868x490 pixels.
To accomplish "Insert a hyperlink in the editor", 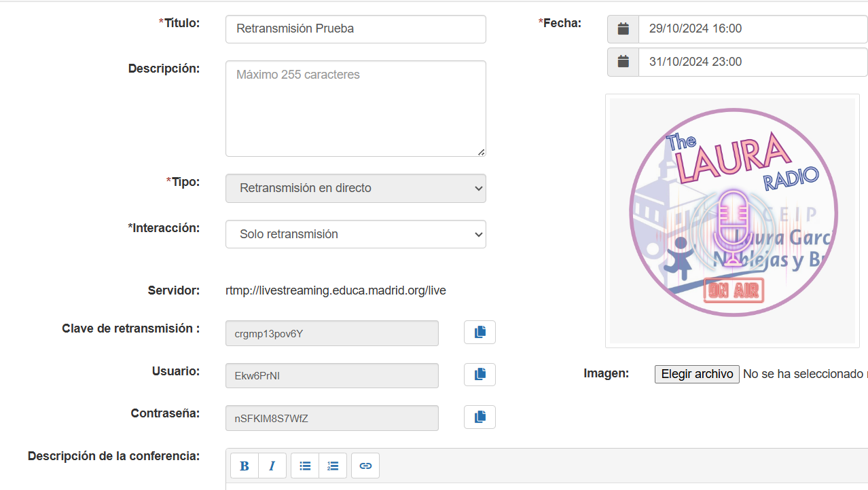I will [x=365, y=466].
